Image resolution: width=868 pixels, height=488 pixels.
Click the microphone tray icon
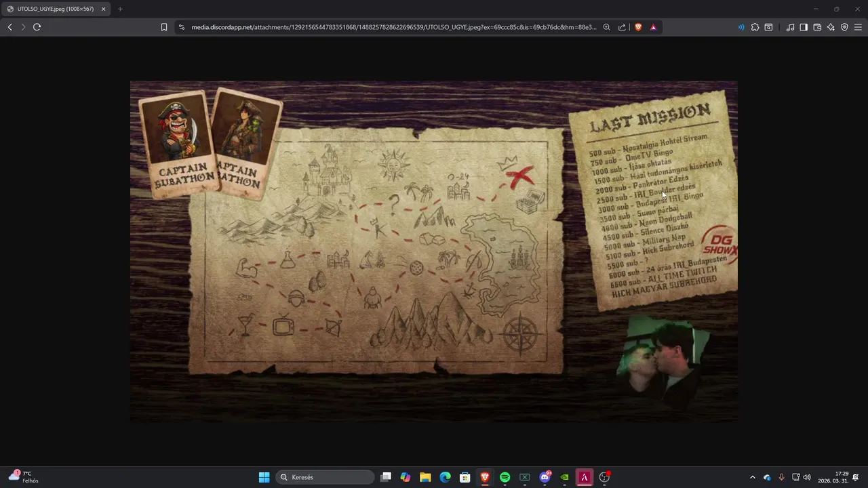click(x=781, y=477)
